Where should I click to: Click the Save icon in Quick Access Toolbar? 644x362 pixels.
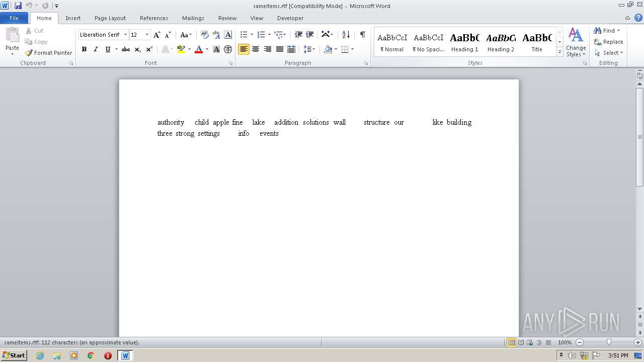point(18,6)
